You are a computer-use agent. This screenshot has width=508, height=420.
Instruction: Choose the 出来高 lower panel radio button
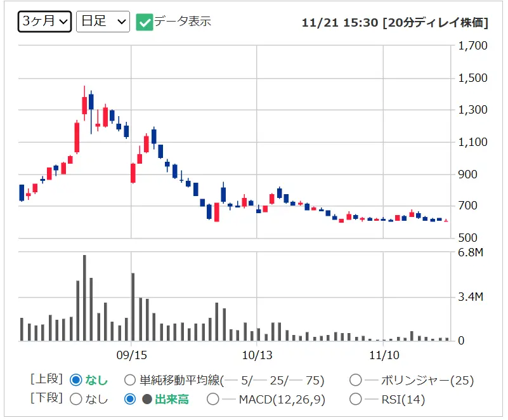click(130, 399)
